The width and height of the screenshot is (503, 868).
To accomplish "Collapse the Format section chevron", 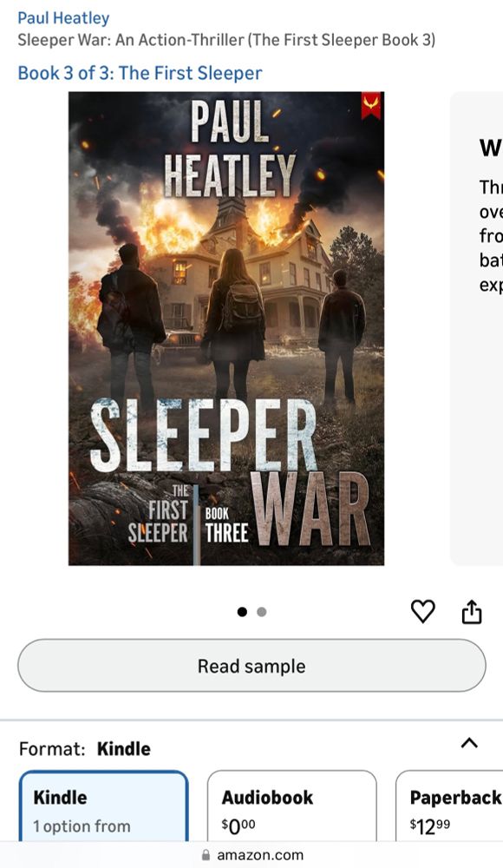I will point(469,743).
